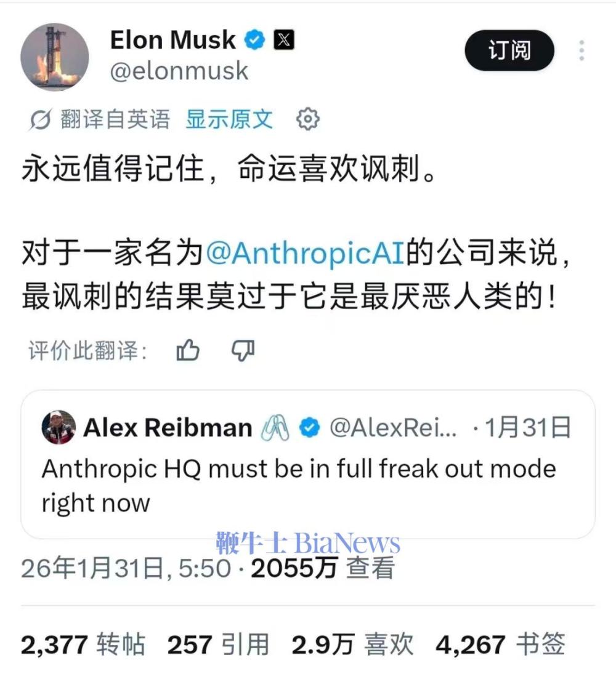Show original text via 显示原文

tap(229, 119)
